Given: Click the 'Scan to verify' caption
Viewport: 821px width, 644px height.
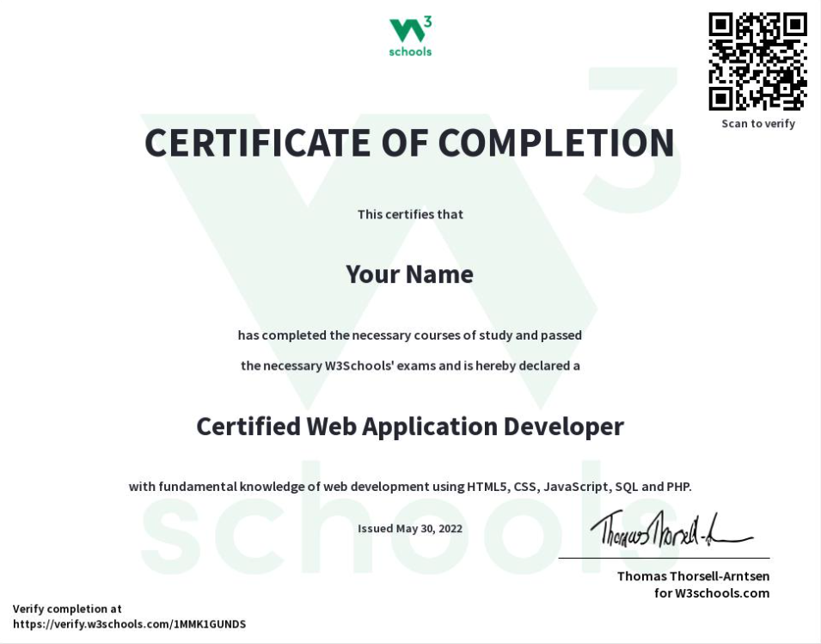Looking at the screenshot, I should (x=758, y=124).
